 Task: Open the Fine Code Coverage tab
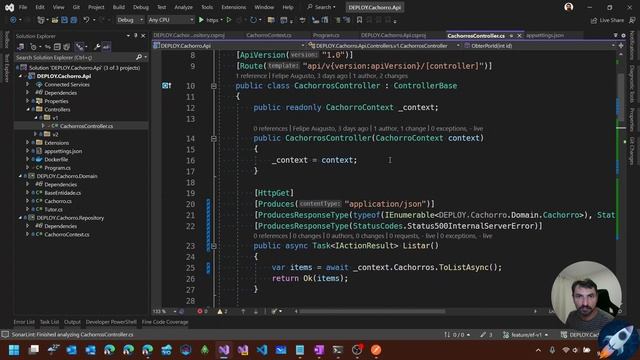coord(165,322)
